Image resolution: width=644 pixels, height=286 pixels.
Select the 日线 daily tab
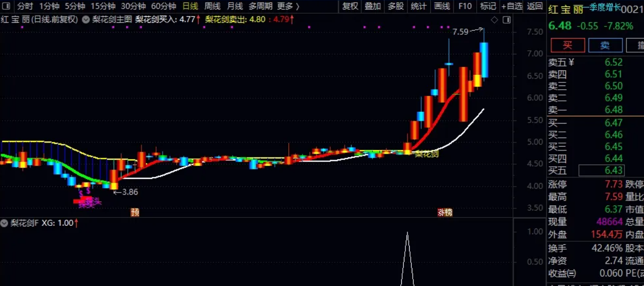coord(191,6)
